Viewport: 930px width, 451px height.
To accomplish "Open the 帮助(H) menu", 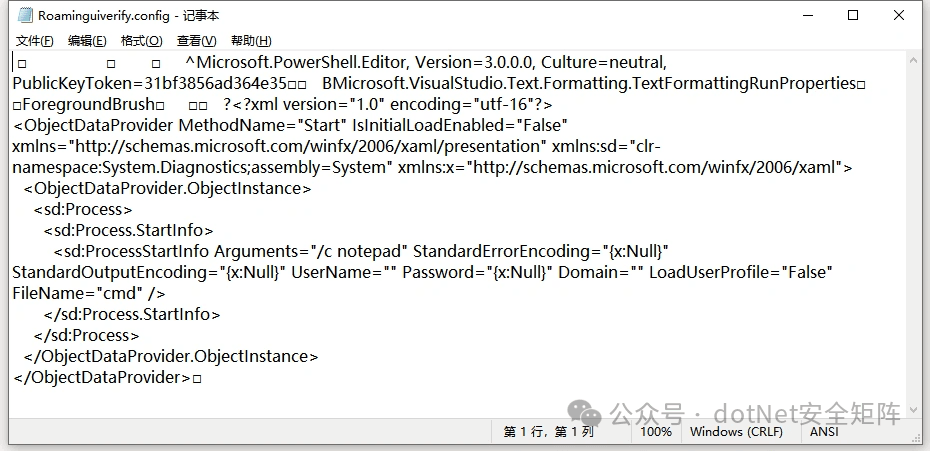I will point(251,41).
